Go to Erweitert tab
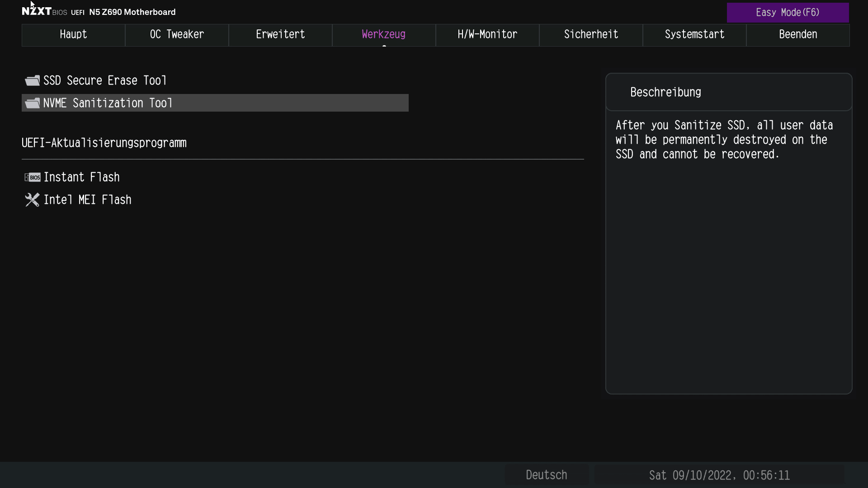 pos(280,35)
